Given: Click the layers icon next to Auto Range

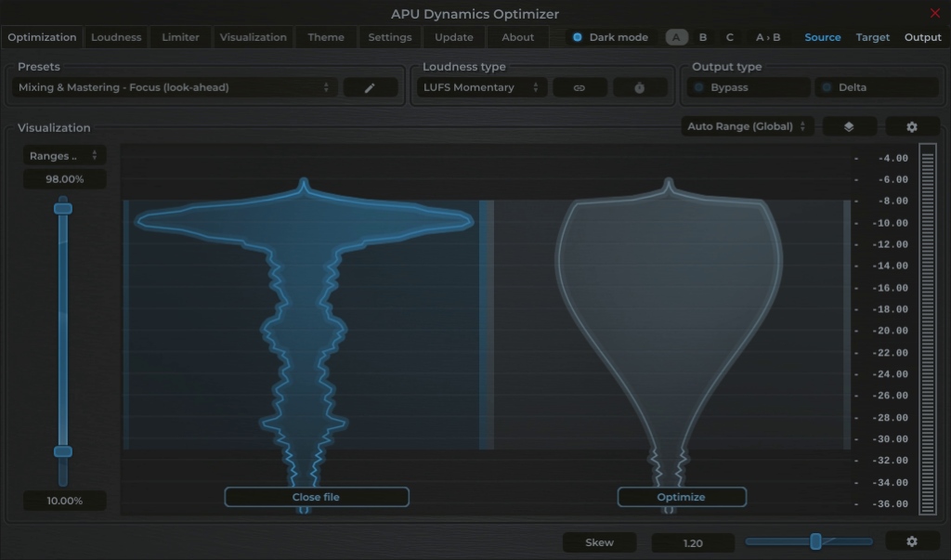Looking at the screenshot, I should (849, 125).
